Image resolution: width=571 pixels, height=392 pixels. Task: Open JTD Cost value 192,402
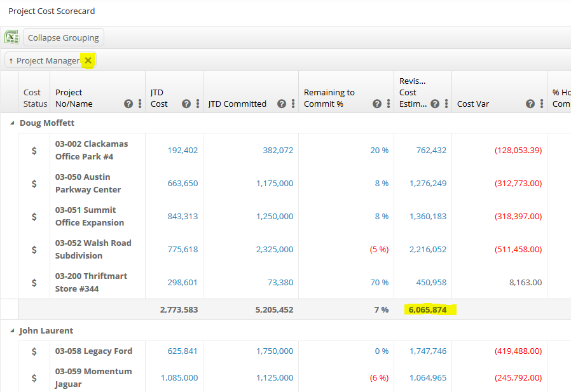pos(182,151)
